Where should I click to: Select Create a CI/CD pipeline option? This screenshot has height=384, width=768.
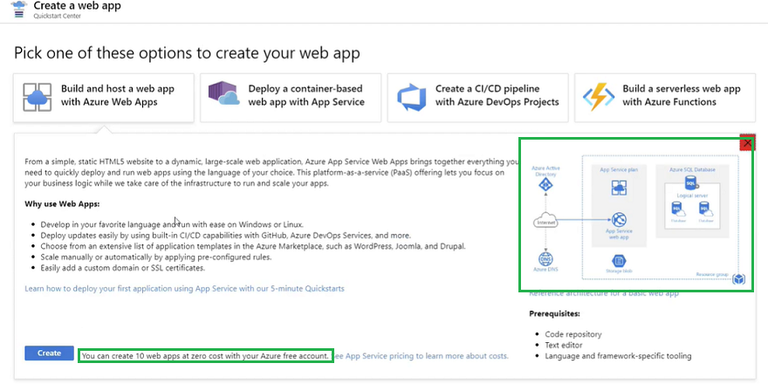[478, 98]
